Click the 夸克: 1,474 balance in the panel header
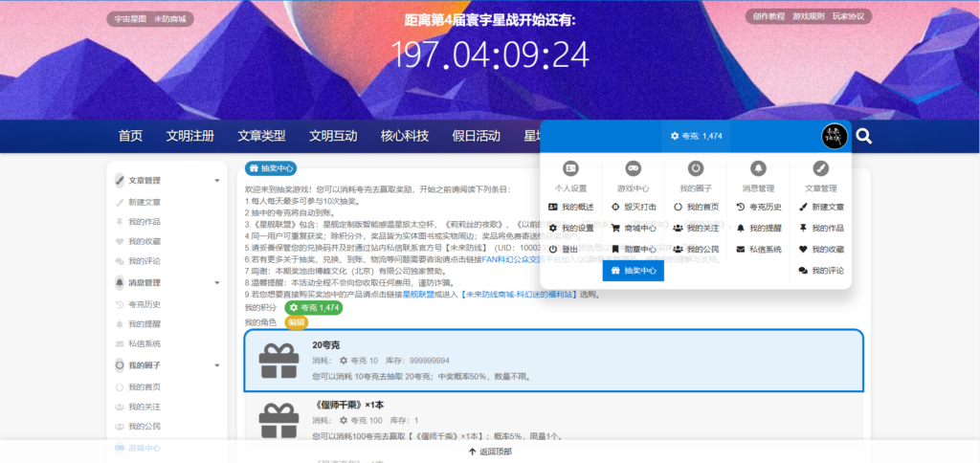Screen dimensions: 980x463 (x=697, y=136)
